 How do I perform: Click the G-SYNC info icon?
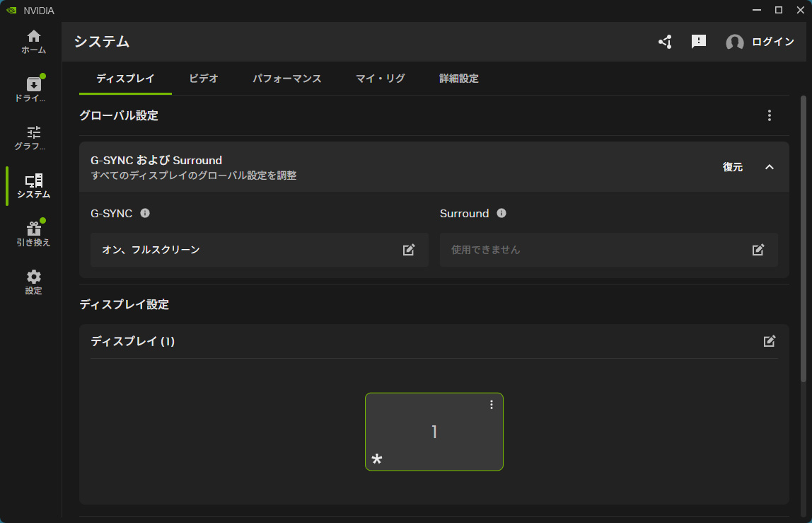click(145, 213)
